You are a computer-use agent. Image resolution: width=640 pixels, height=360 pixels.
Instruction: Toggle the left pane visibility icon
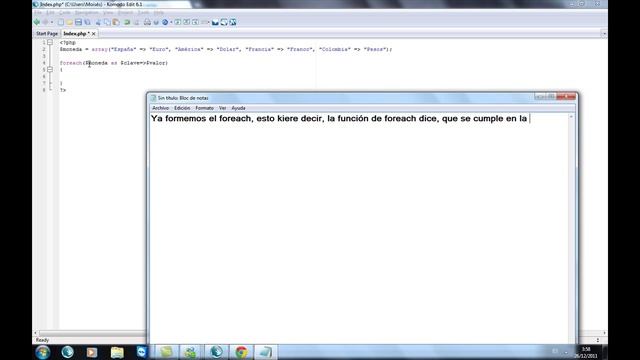[178, 22]
